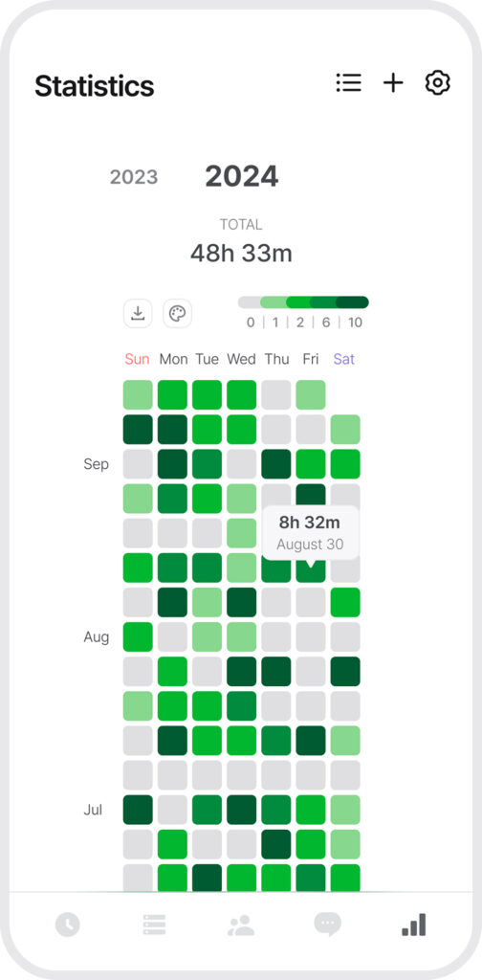The image size is (482, 980).
Task: Open settings gear icon
Action: click(438, 82)
